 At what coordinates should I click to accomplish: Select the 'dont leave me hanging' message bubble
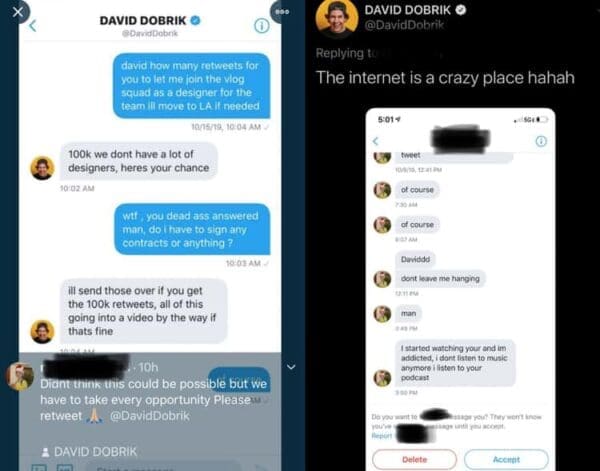pos(440,279)
